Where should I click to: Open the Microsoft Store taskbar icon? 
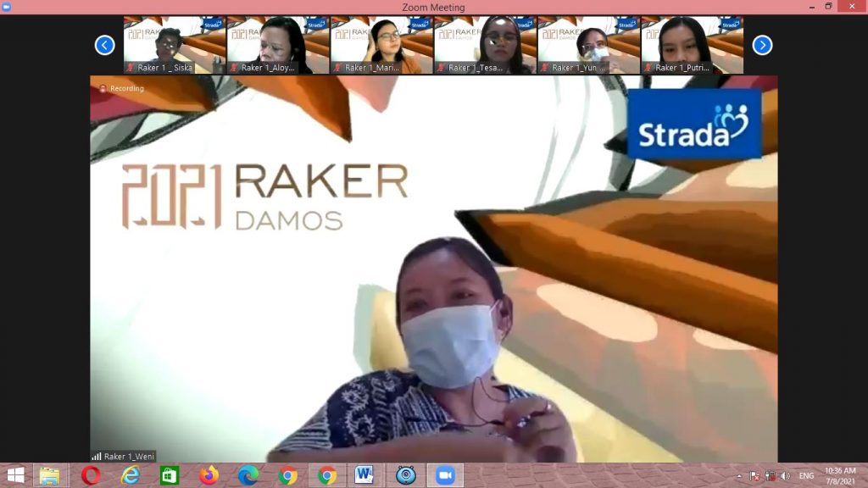(170, 475)
